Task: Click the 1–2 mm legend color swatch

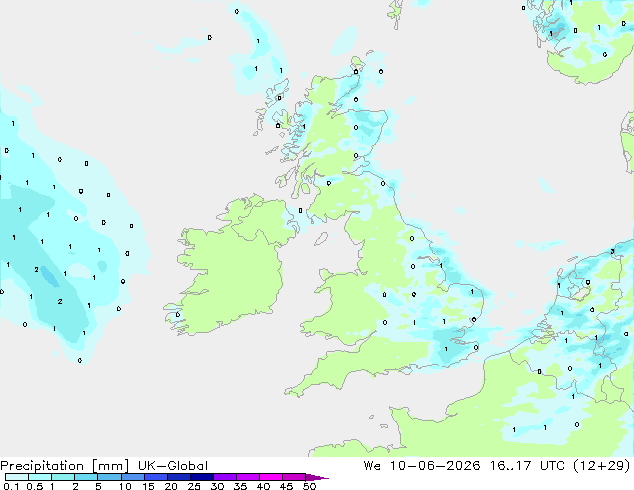Action: pyautogui.click(x=63, y=477)
